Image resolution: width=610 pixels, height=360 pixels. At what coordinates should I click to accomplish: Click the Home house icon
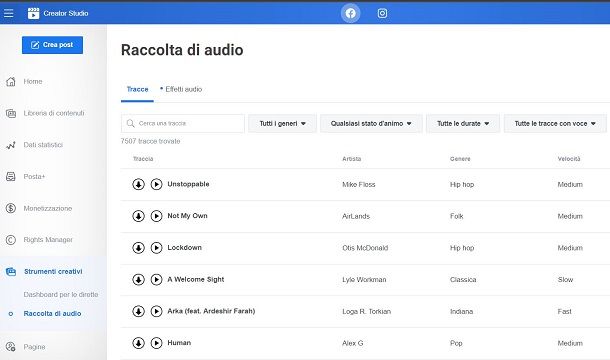point(11,81)
